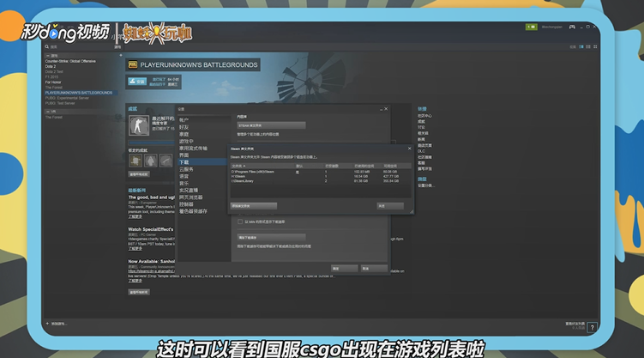Image resolution: width=644 pixels, height=358 pixels.
Task: Select 云服务 settings category
Action: (186, 169)
